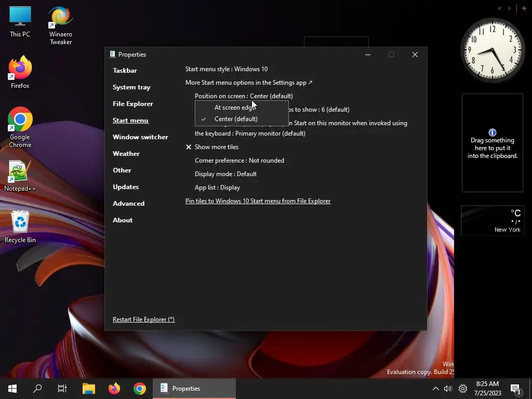
Task: Click the analog clock gadget
Action: 493,50
